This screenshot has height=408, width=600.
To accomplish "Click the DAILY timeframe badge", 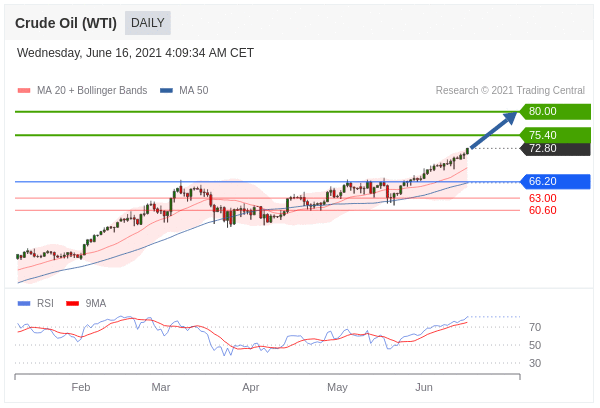I will pyautogui.click(x=148, y=23).
